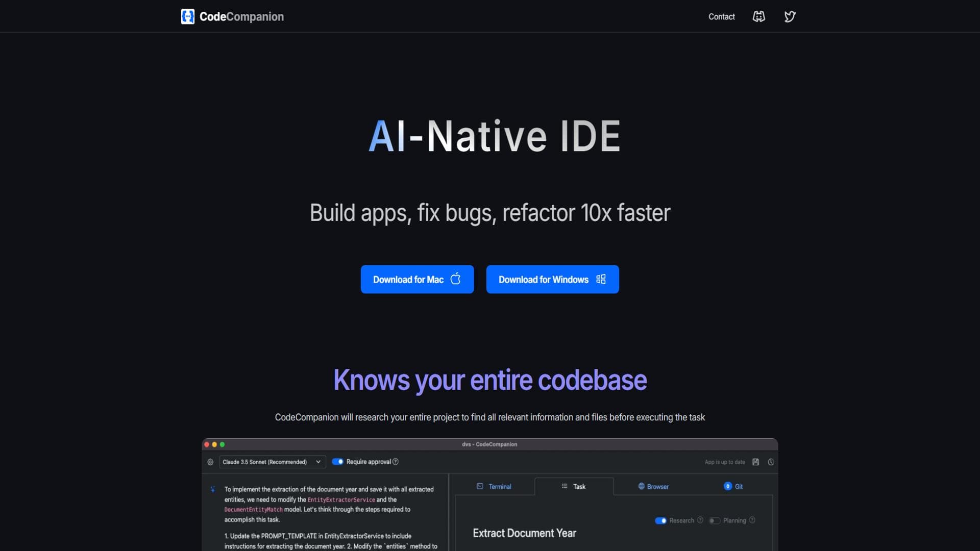This screenshot has height=551, width=980.
Task: Open the history clock icon in the top right
Action: pos(770,462)
